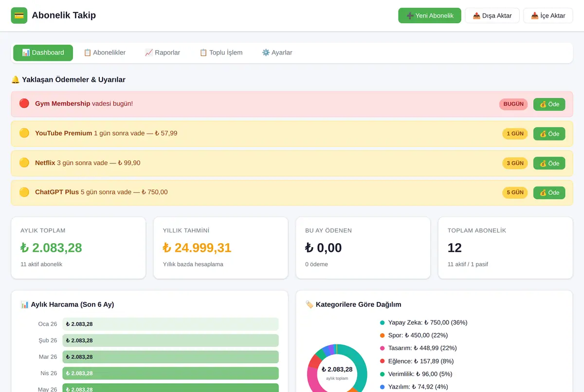Click the Toplam Abonelik count 12
584x392 pixels.
coord(455,248)
